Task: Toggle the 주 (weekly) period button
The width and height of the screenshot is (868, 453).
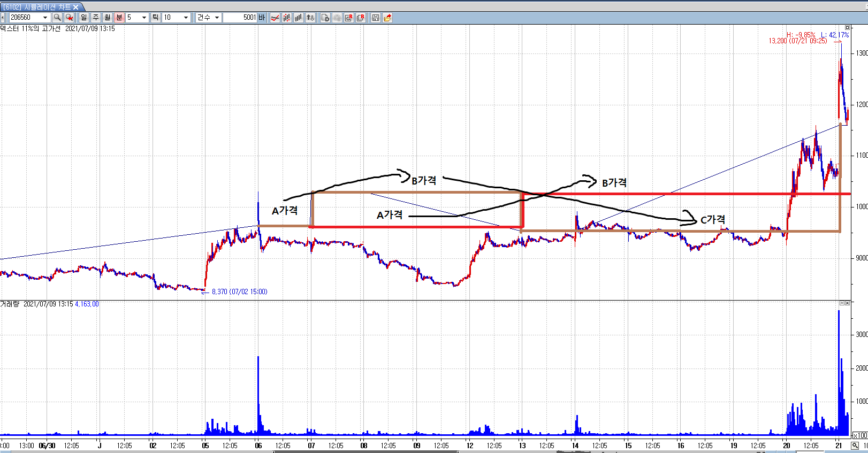Action: pyautogui.click(x=96, y=18)
